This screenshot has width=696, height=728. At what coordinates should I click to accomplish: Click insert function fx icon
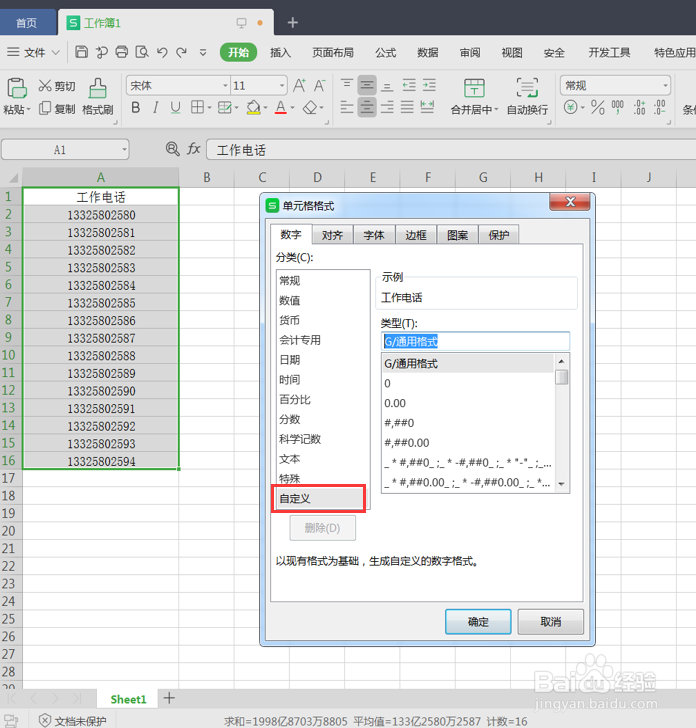(193, 149)
